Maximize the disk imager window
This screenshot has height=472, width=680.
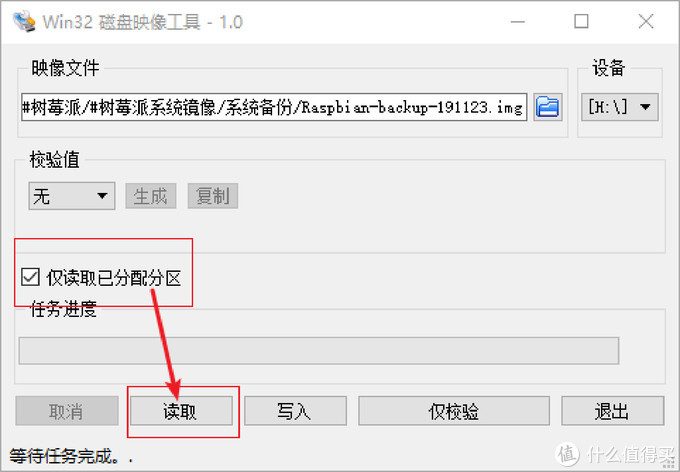click(581, 21)
